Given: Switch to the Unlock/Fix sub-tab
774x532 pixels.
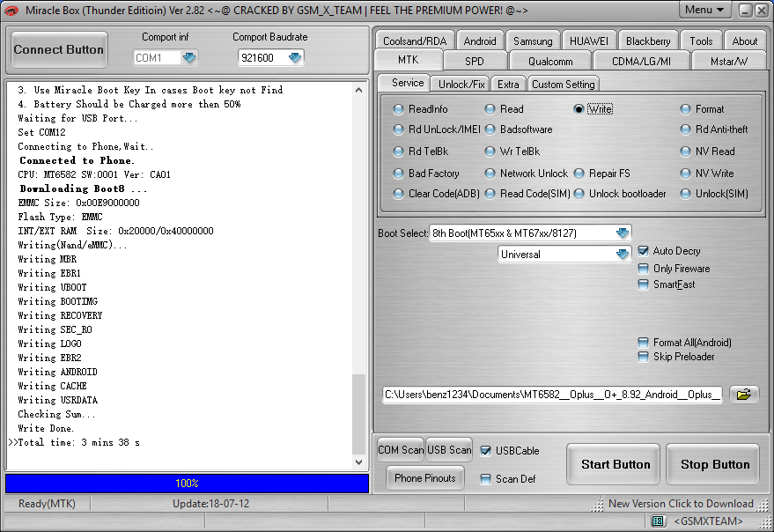Looking at the screenshot, I should point(461,84).
